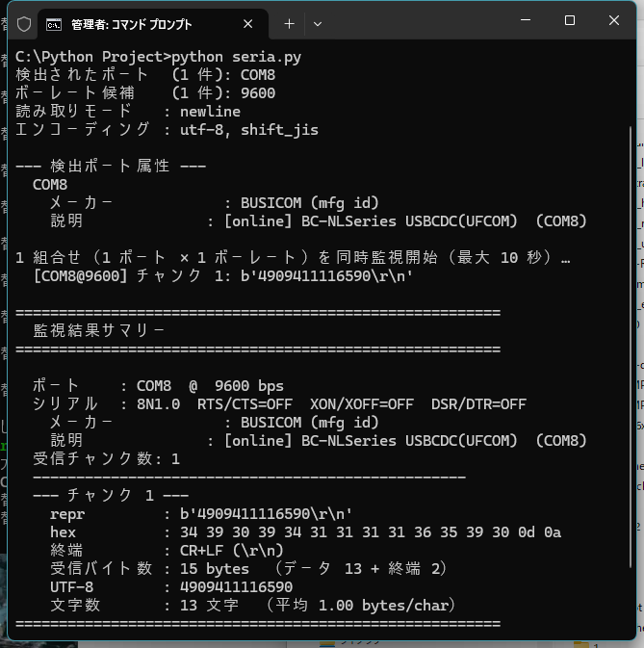This screenshot has height=648, width=644.
Task: Click the command text 'python seria.py'
Action: click(236, 57)
